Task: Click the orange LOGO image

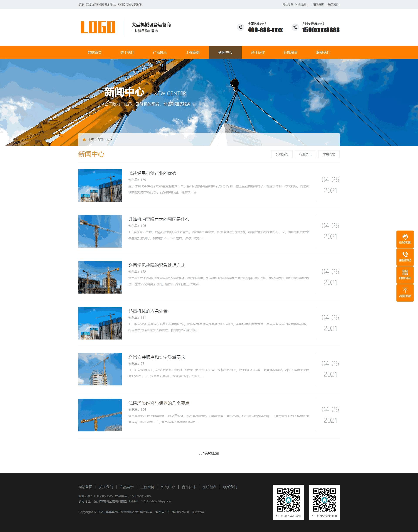Action: tap(98, 27)
